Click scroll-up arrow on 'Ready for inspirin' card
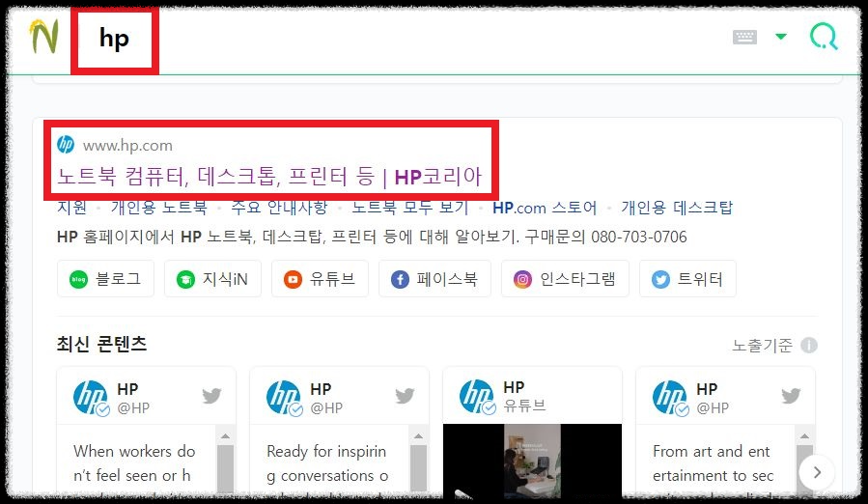 pyautogui.click(x=418, y=435)
